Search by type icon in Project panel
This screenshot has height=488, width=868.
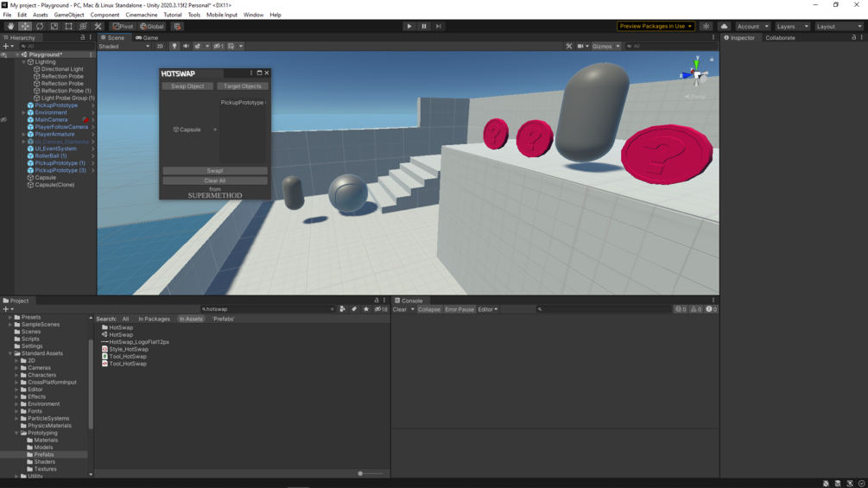click(x=343, y=309)
